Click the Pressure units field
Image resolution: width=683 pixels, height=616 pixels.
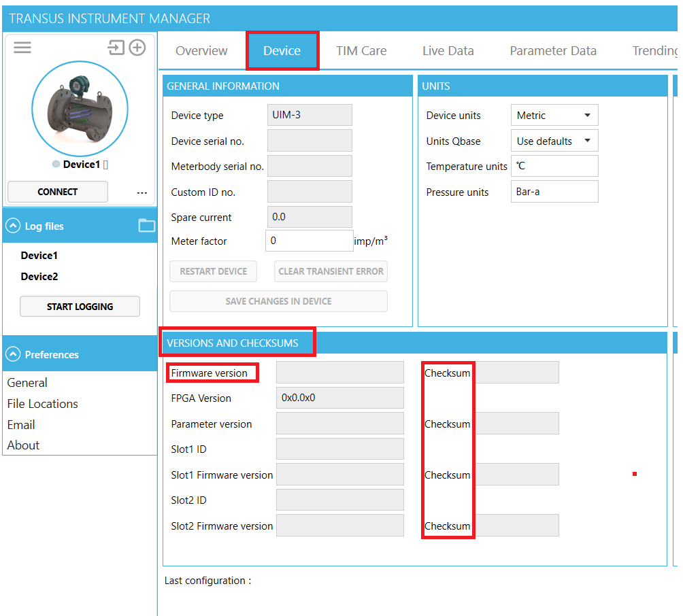(x=554, y=192)
